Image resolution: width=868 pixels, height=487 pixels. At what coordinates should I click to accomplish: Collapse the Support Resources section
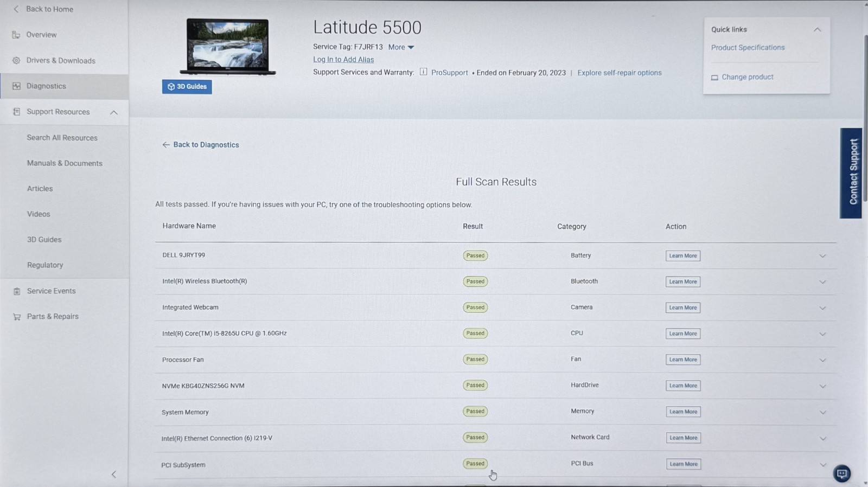click(114, 112)
